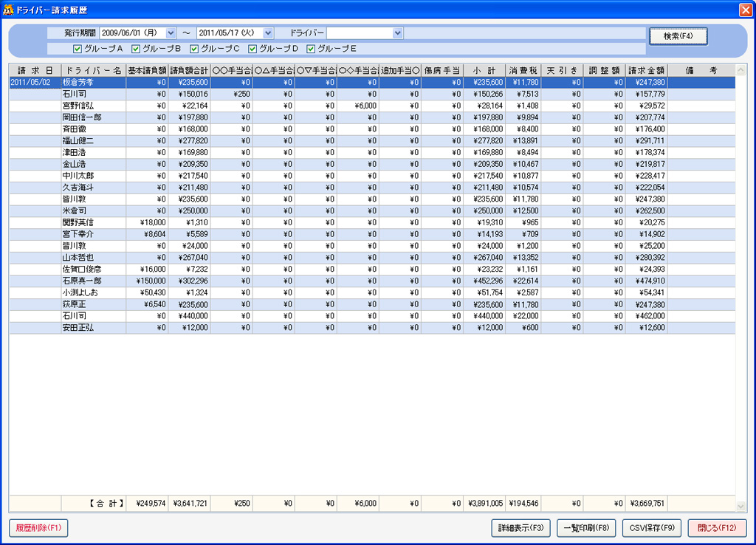756x545 pixels.
Task: Click scrollbar down arrow of table
Action: coord(741,506)
